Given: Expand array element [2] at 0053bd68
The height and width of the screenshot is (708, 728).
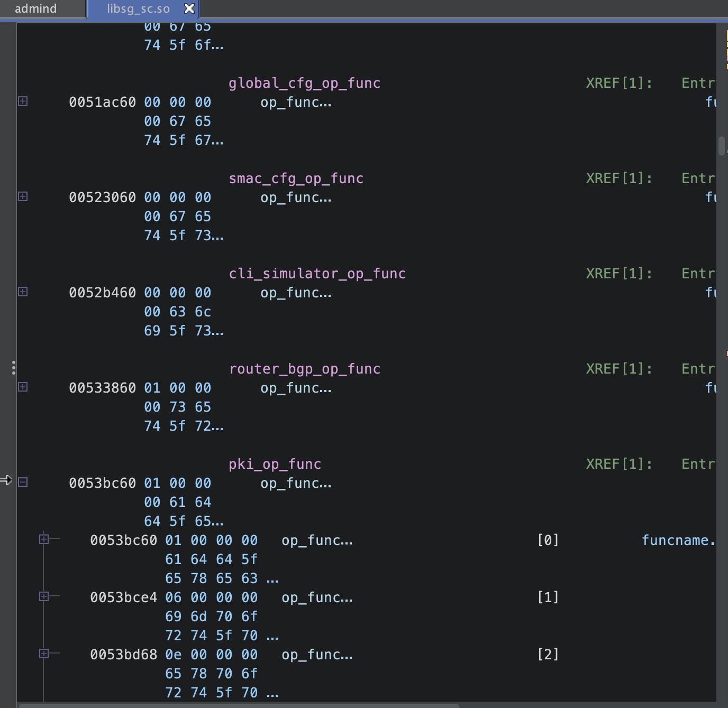Looking at the screenshot, I should tap(44, 653).
